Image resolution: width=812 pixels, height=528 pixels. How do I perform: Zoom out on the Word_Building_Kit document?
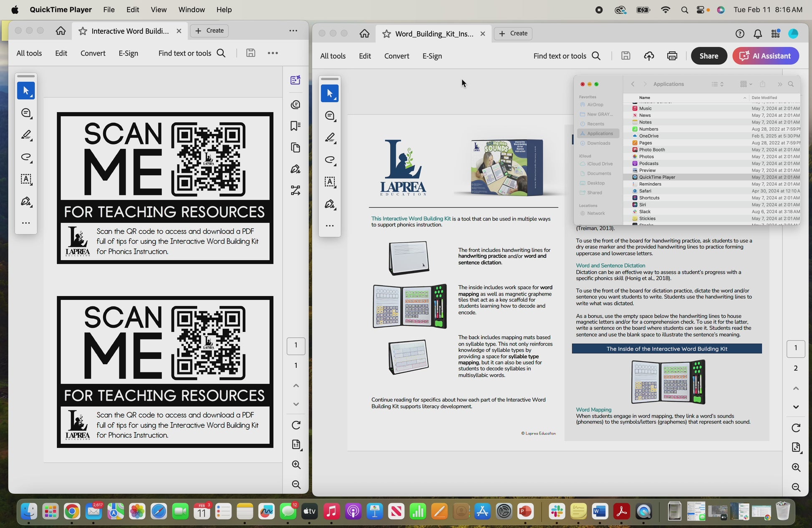[796, 488]
